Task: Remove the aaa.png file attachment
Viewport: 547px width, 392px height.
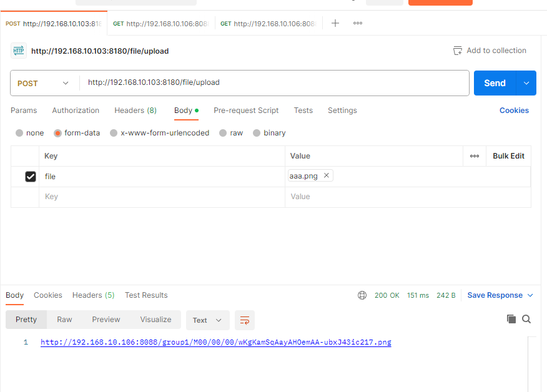Action: point(326,175)
